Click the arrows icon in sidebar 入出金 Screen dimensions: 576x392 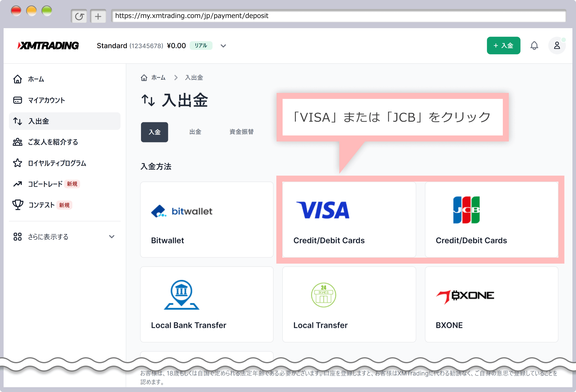(18, 121)
